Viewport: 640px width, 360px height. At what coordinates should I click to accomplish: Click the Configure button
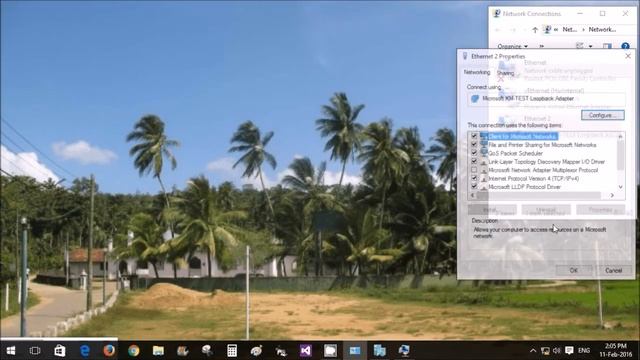pyautogui.click(x=602, y=115)
